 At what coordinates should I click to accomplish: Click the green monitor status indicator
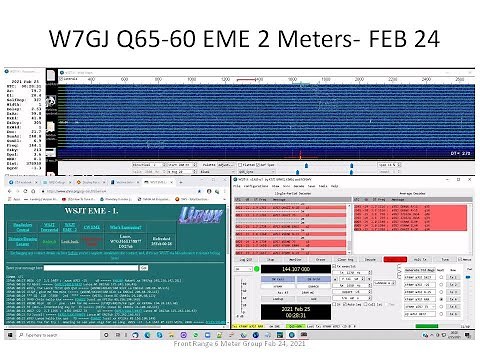257,269
